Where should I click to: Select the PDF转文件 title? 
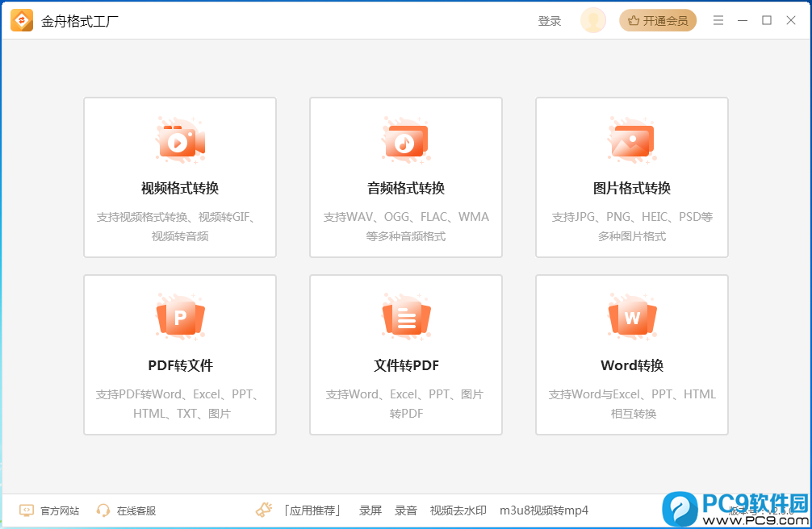[180, 365]
